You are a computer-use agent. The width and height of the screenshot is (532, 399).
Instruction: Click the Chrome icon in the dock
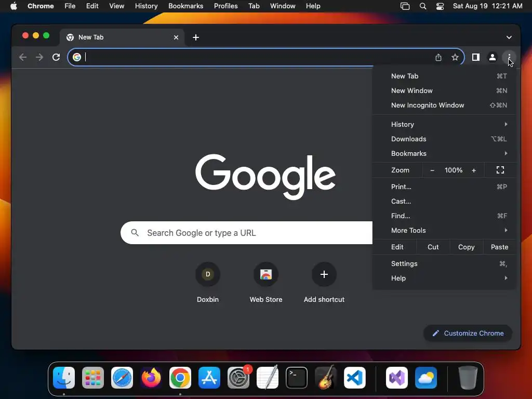[x=180, y=378]
